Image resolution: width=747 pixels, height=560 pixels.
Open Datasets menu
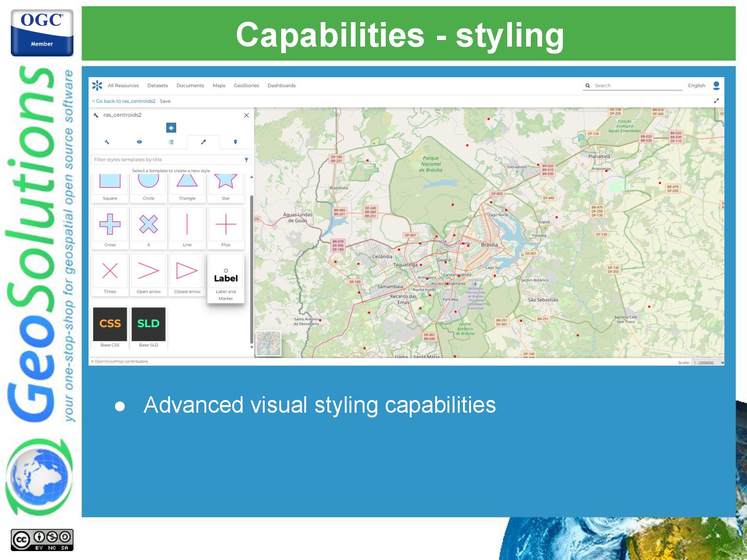point(158,86)
